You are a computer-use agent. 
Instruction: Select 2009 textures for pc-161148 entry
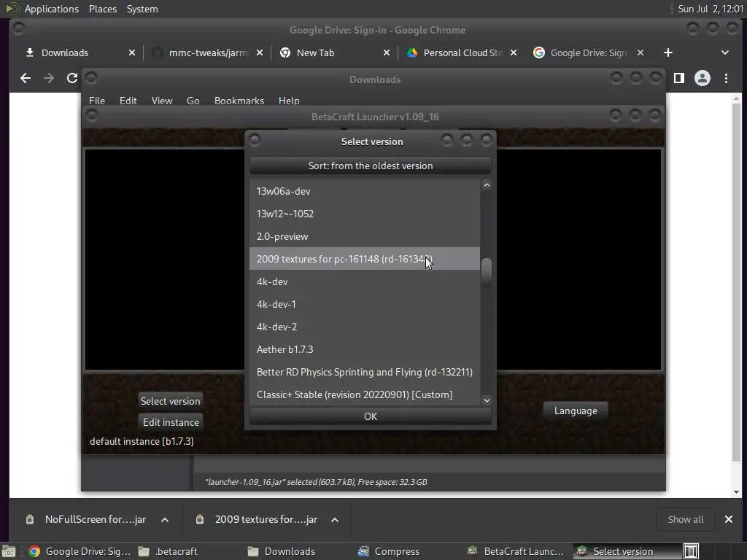[x=365, y=259]
